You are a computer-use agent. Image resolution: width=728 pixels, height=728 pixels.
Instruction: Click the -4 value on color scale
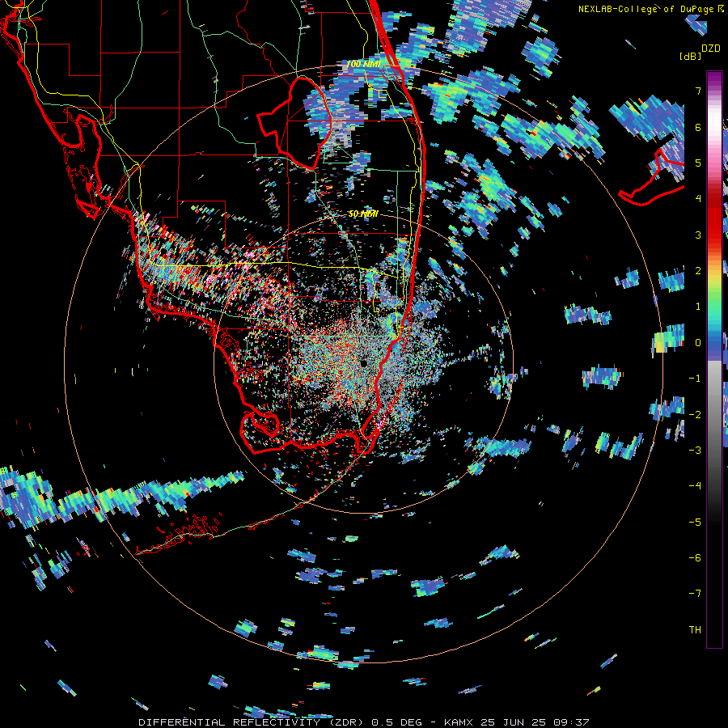tap(695, 485)
